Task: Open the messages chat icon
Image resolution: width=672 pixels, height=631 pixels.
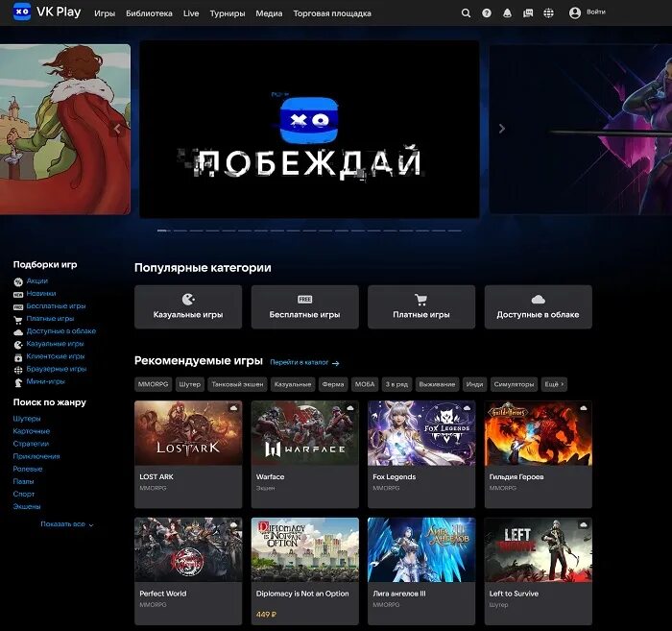Action: coord(528,13)
